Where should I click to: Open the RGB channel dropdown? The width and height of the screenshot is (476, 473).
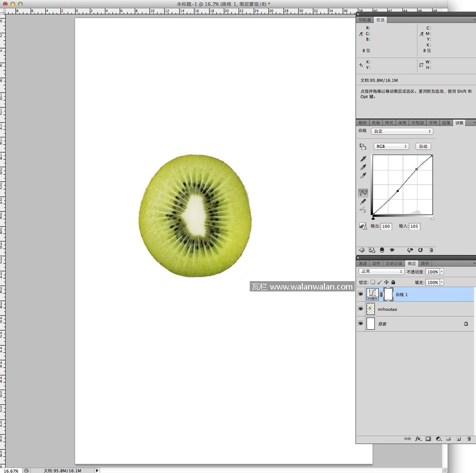tap(391, 146)
